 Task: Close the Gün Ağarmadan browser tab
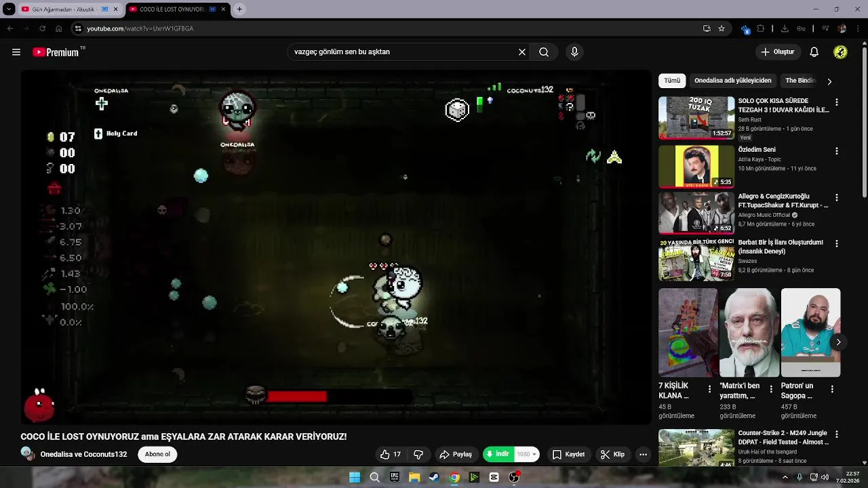pos(116,9)
